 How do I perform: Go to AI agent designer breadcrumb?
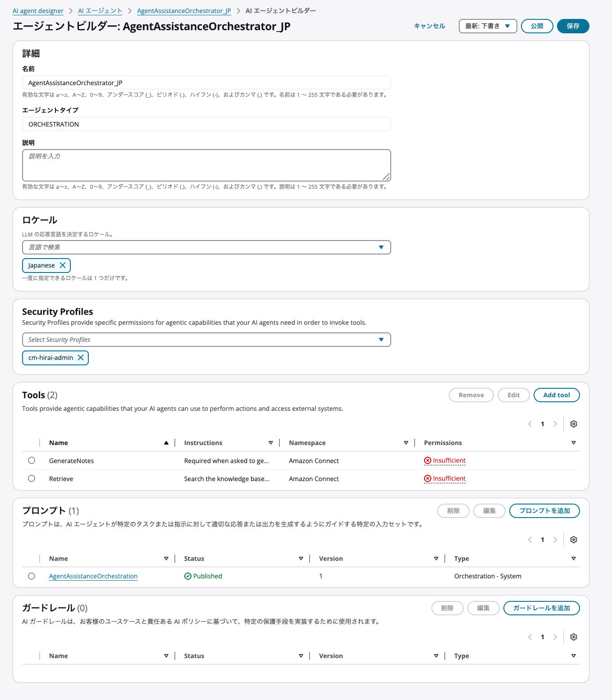pyautogui.click(x=38, y=11)
